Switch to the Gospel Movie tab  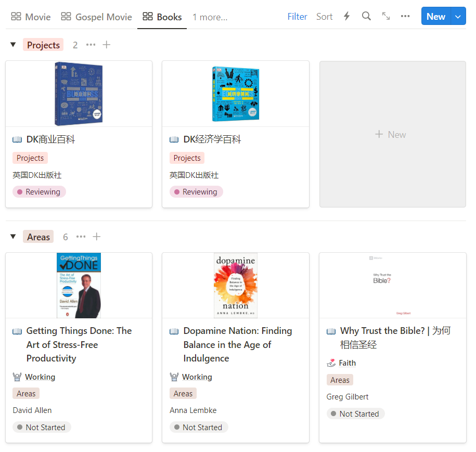coord(97,17)
